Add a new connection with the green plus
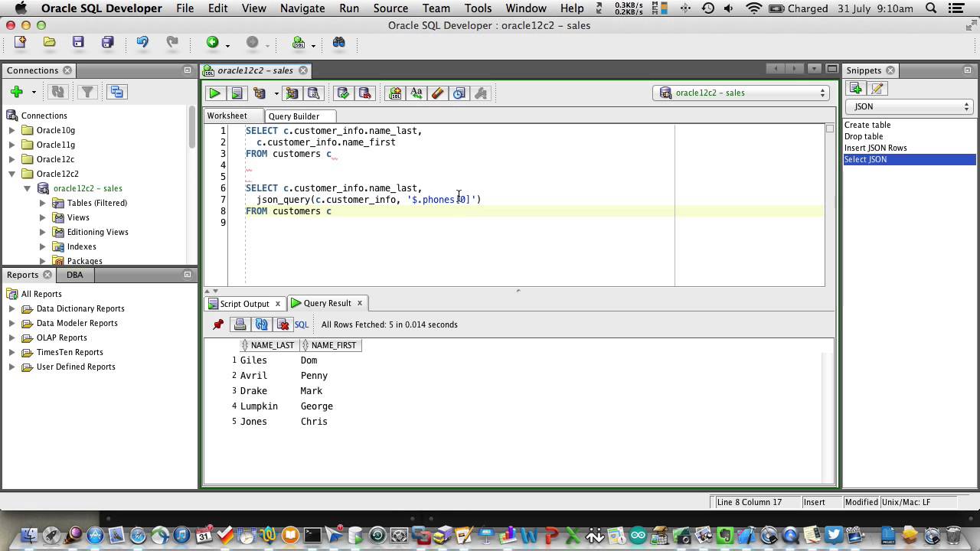The height and width of the screenshot is (551, 980). [x=16, y=92]
